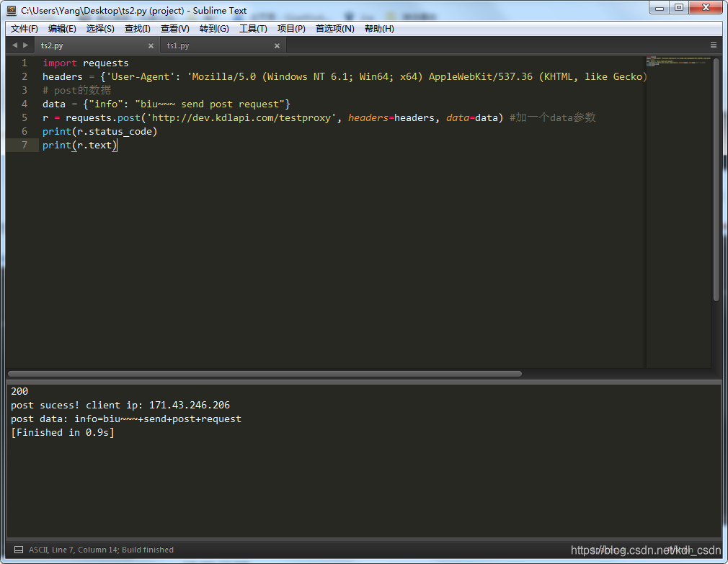This screenshot has height=564, width=728.
Task: Click '[Finished in 0.9s]' in build output
Action: tap(62, 432)
